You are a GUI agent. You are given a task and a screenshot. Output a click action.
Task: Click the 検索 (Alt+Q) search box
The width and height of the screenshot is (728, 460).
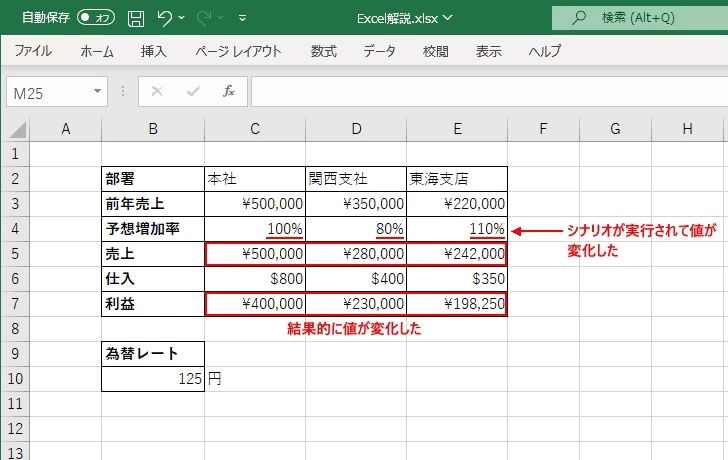[x=640, y=18]
